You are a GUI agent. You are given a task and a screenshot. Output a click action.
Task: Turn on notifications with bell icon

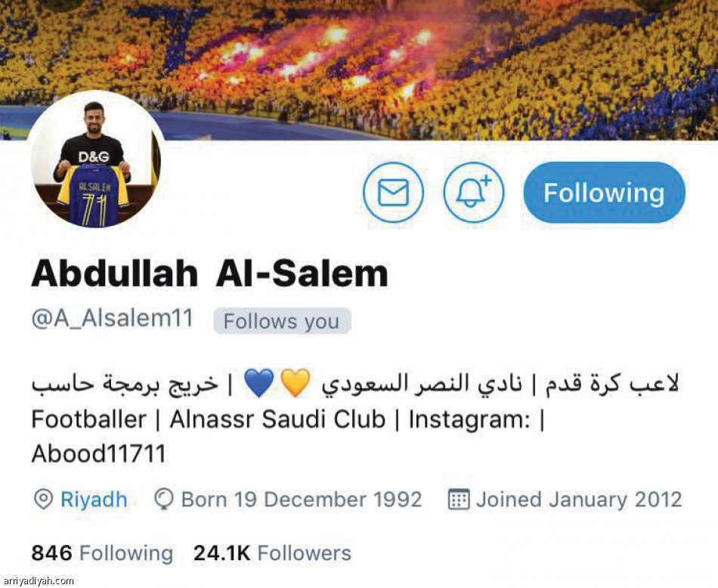coord(474,192)
